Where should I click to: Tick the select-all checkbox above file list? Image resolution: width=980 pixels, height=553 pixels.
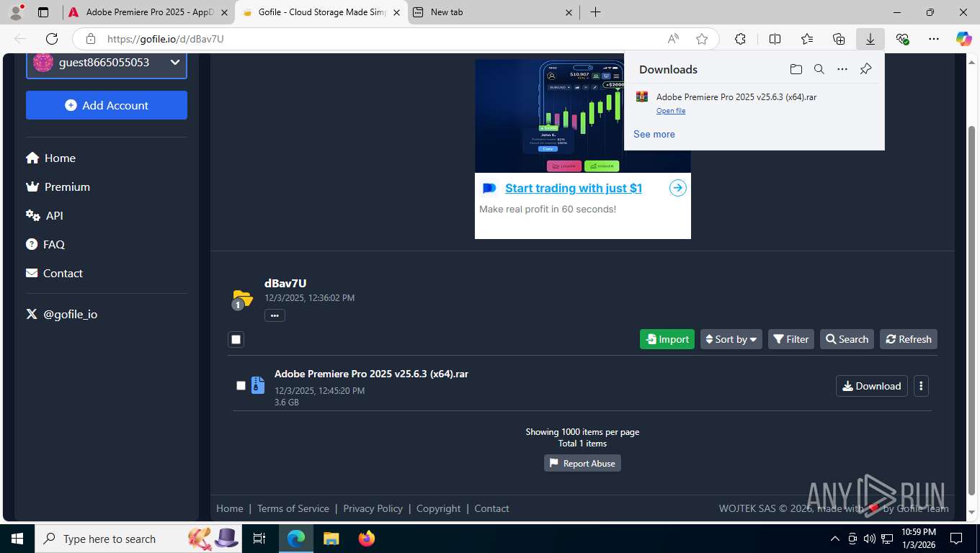coord(236,339)
